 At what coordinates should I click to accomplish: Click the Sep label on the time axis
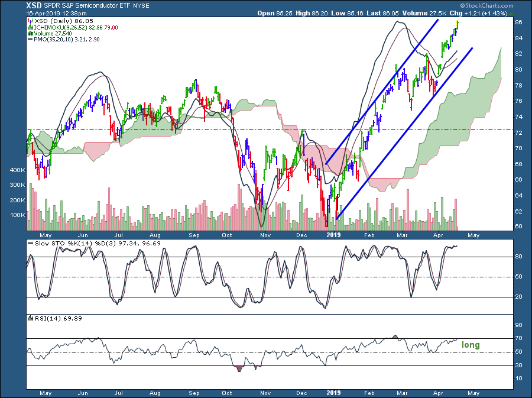click(x=193, y=391)
